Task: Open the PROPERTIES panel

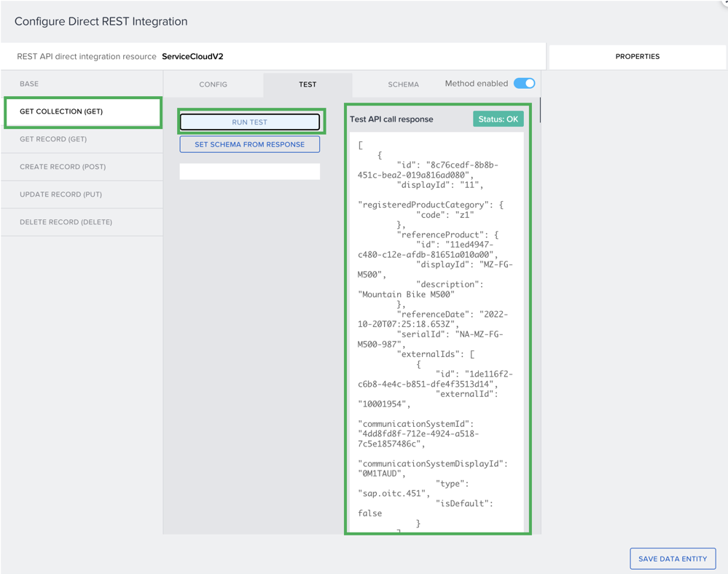Action: tap(637, 57)
